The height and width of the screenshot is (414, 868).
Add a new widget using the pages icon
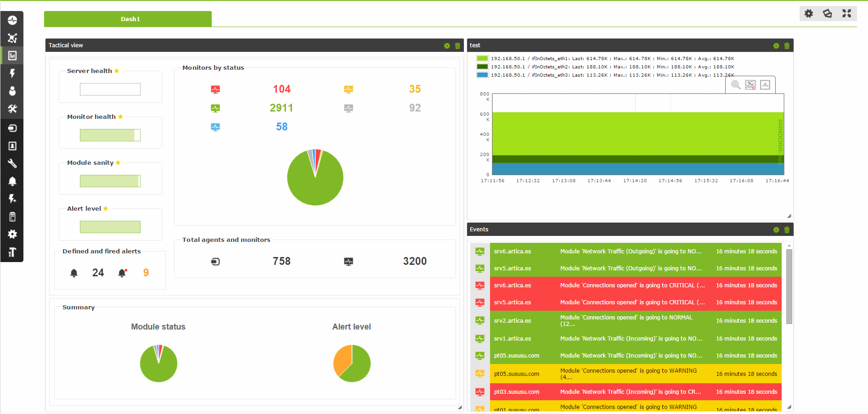[827, 13]
